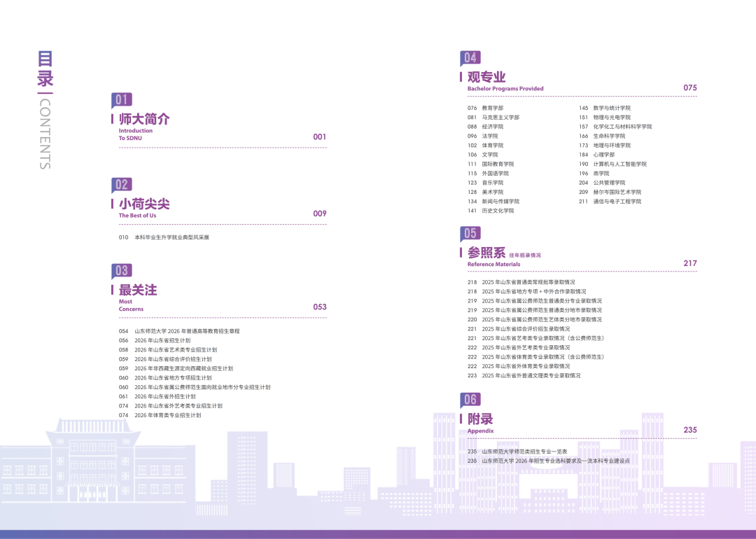The height and width of the screenshot is (539, 756).
Task: Click the 02 section number badge
Action: point(122,185)
